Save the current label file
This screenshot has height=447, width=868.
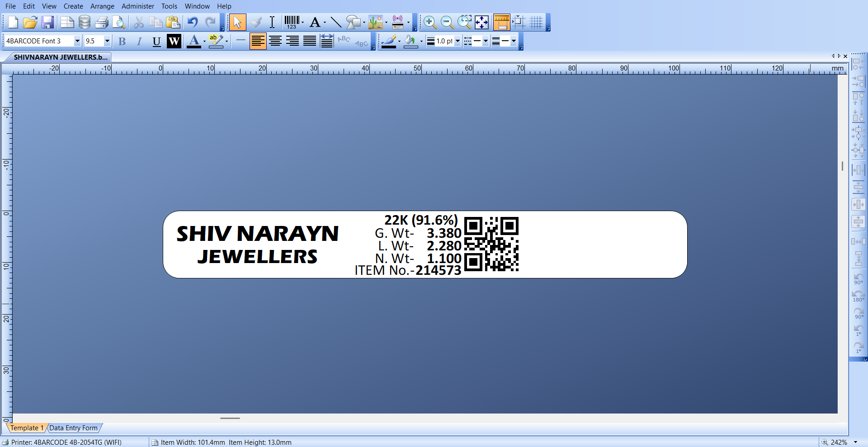tap(47, 22)
